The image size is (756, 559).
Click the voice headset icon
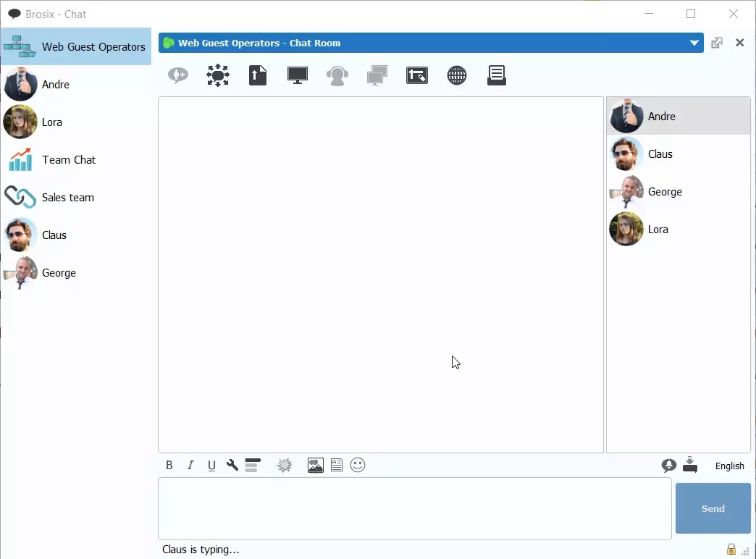click(337, 76)
